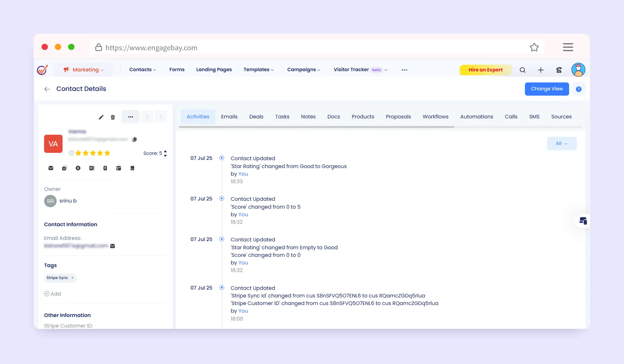Copy the contact email with the copy icon
624x364 pixels.
click(x=135, y=139)
